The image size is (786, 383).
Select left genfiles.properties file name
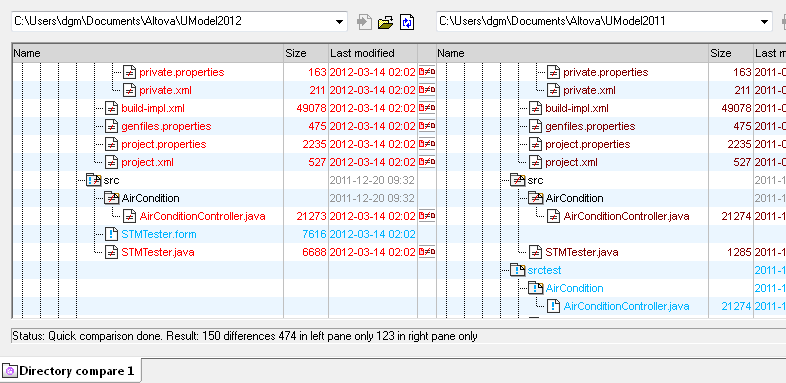(x=166, y=126)
